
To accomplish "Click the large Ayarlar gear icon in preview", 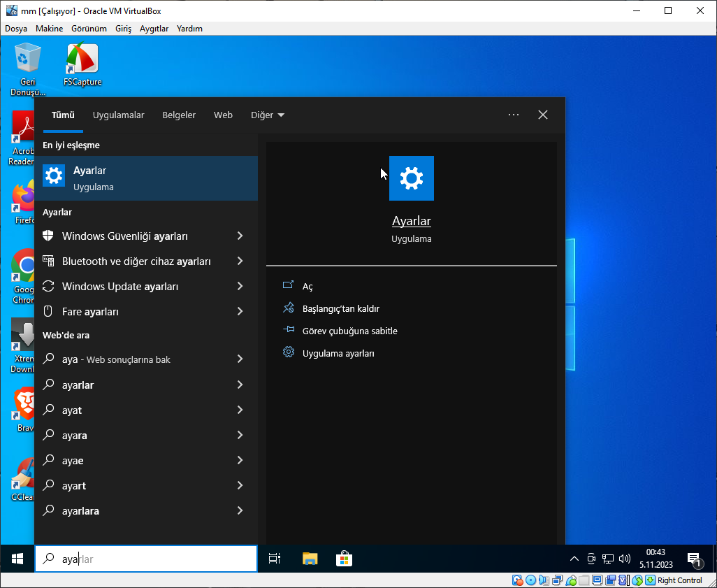I will click(x=411, y=178).
